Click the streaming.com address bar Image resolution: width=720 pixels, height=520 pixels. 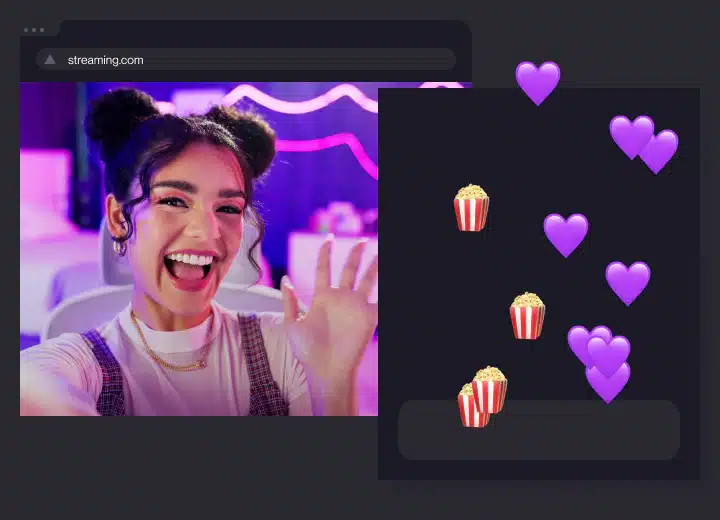pyautogui.click(x=246, y=60)
